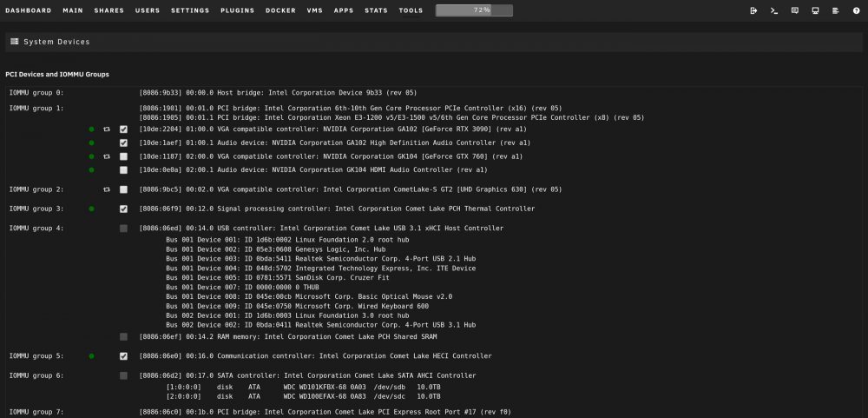Uncheck the GeForce RTX 3090 VGA checkbox

123,129
